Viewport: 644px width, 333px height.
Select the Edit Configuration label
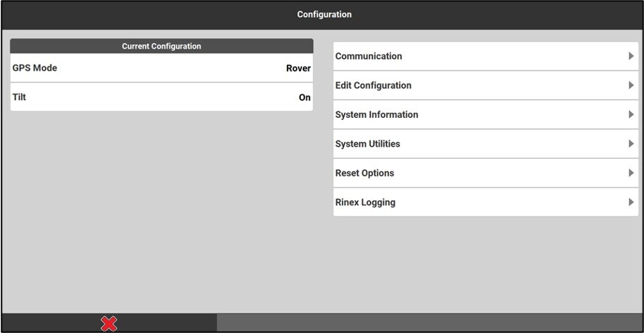(x=373, y=85)
